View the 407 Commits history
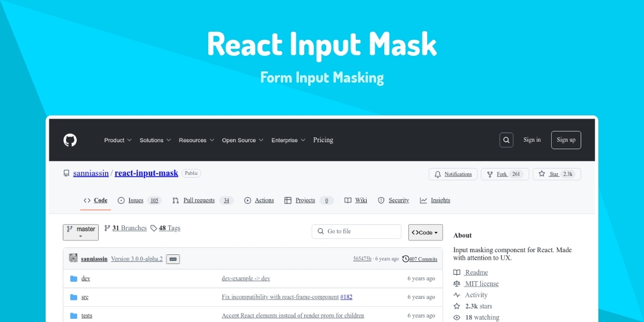Viewport: 644px width, 322px height. pyautogui.click(x=420, y=259)
